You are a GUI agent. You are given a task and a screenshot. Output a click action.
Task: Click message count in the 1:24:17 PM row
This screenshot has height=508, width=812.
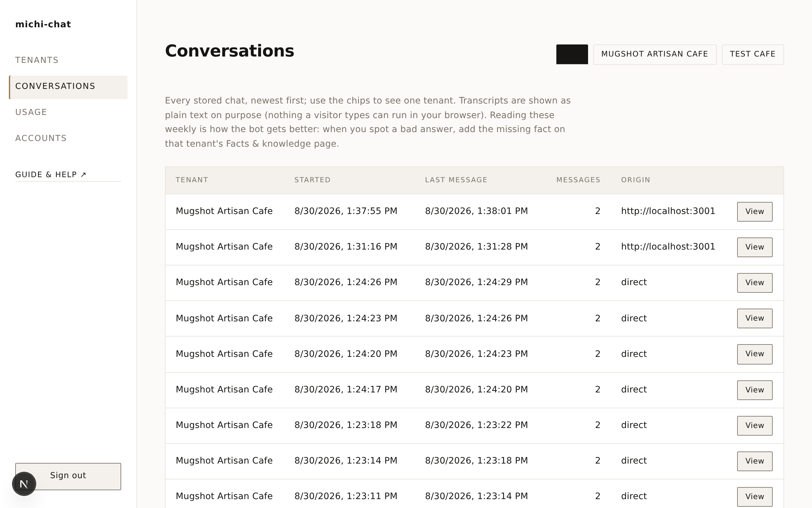[598, 389]
